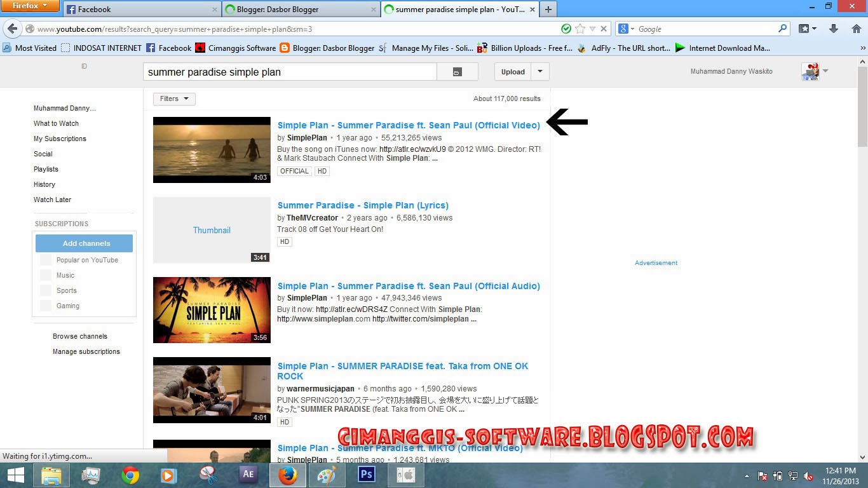This screenshot has width=868, height=488.
Task: Open Billion Uploads bookmark
Action: [x=524, y=48]
